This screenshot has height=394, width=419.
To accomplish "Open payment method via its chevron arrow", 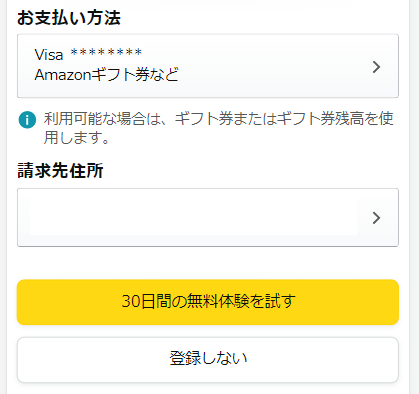I will coord(376,67).
